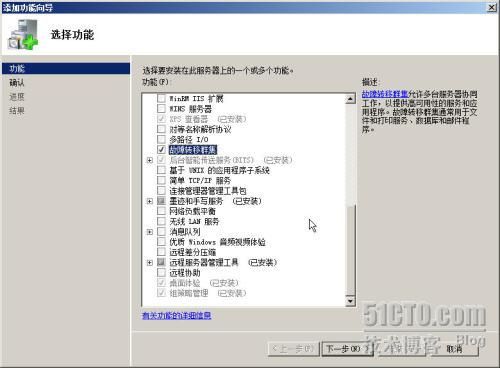
Task: Select the 进度 step in sidebar
Action: click(x=17, y=97)
